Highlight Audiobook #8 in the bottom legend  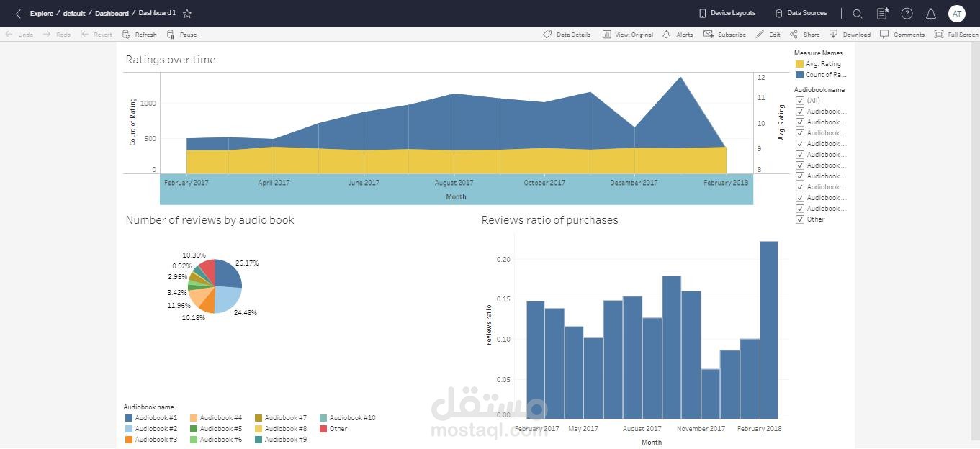click(281, 429)
